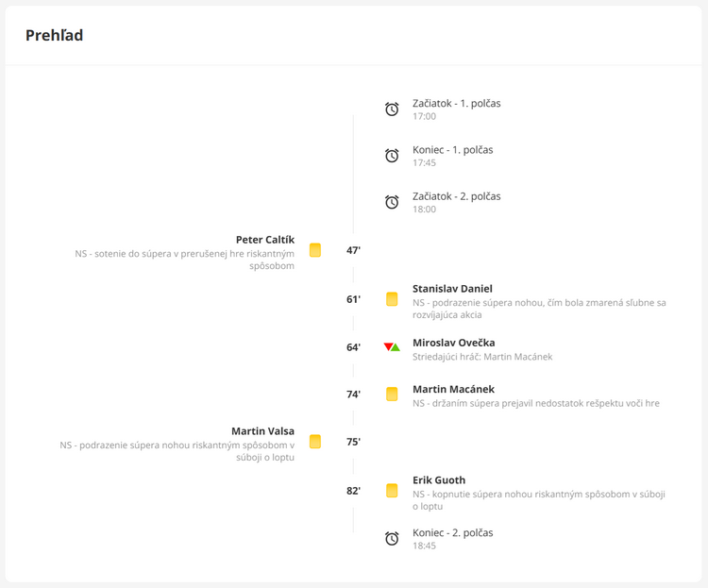
Task: Click the 82' timeline minute marker
Action: [354, 491]
